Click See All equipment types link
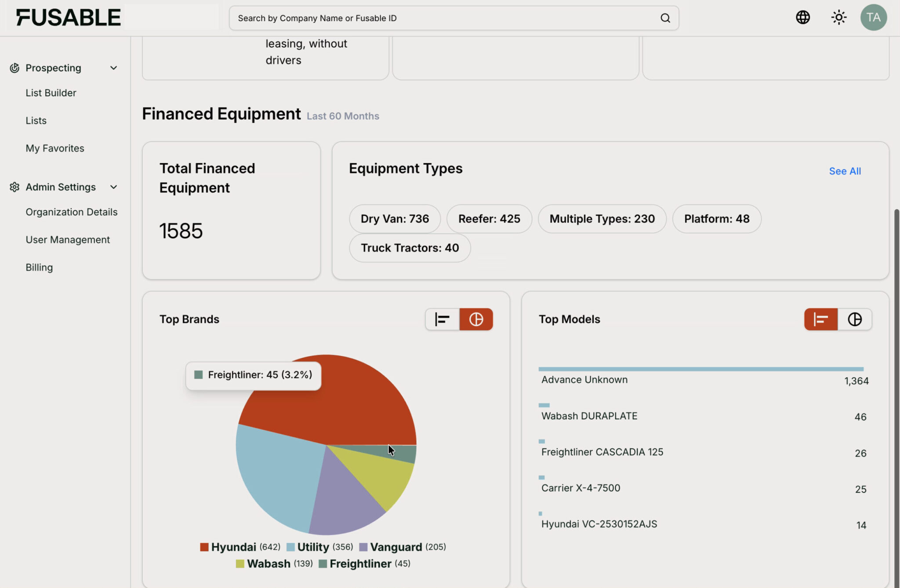 click(x=845, y=171)
